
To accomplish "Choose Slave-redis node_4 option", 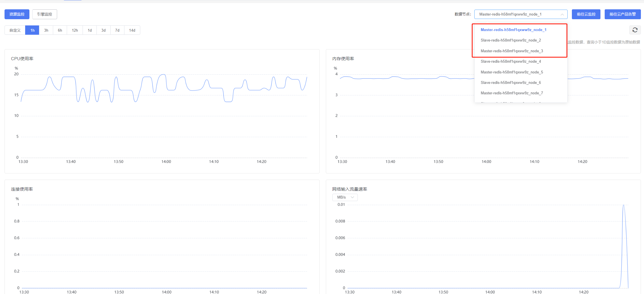I will 511,62.
